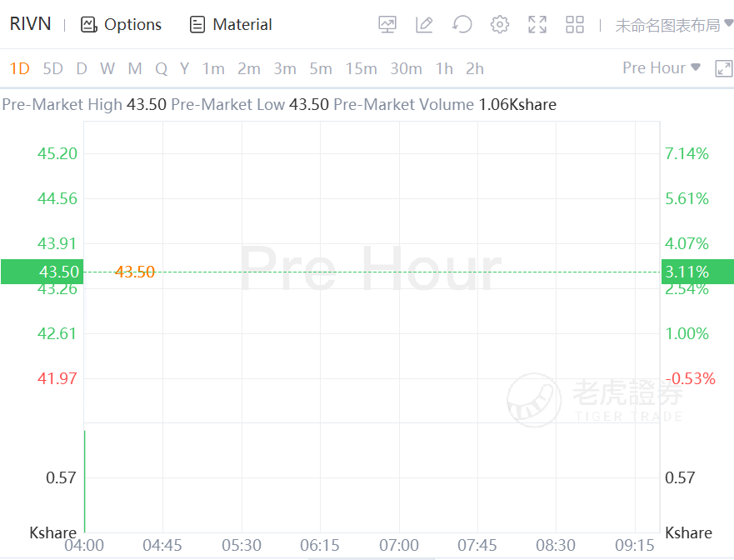
Task: Click the RIVN ticker symbol
Action: [x=30, y=24]
